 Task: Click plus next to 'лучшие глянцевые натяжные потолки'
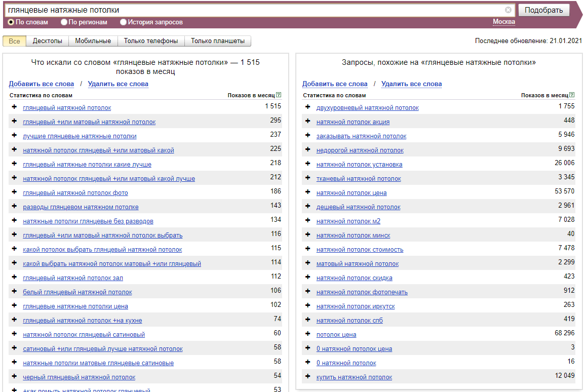tap(14, 135)
